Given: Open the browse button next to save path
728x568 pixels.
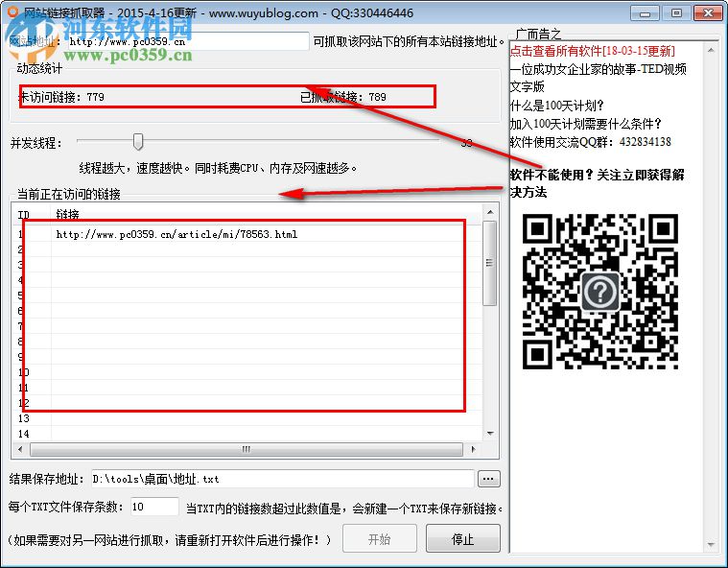Looking at the screenshot, I should pyautogui.click(x=488, y=479).
